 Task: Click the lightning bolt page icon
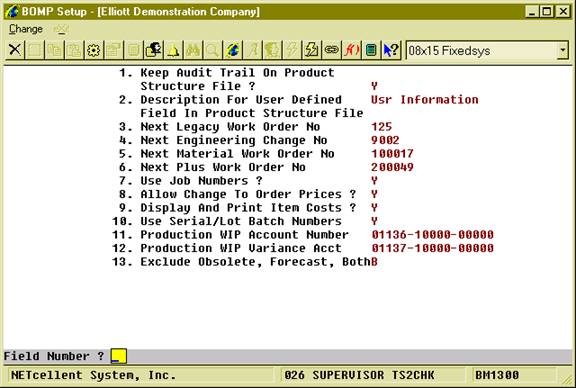tap(312, 50)
